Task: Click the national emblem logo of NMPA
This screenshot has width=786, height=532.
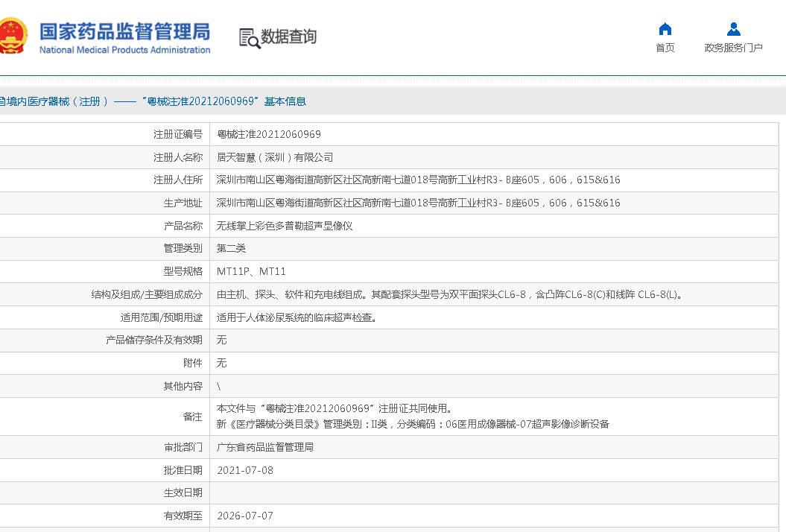Action: pyautogui.click(x=16, y=35)
